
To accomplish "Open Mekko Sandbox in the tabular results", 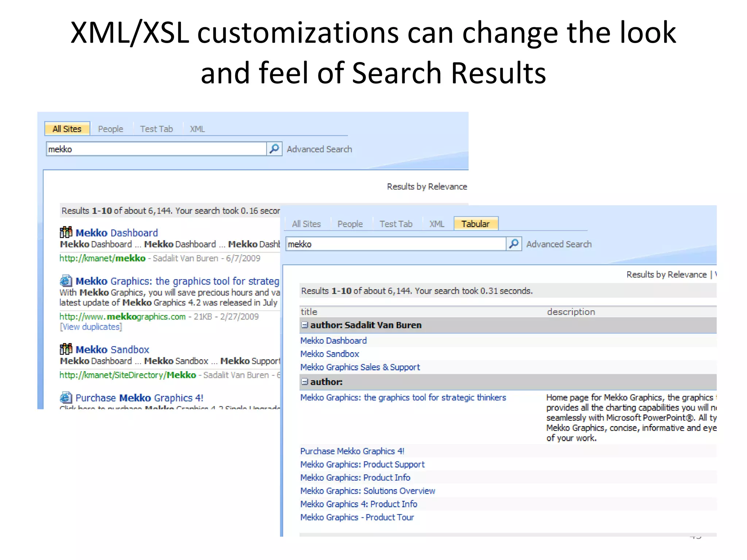I will (330, 354).
